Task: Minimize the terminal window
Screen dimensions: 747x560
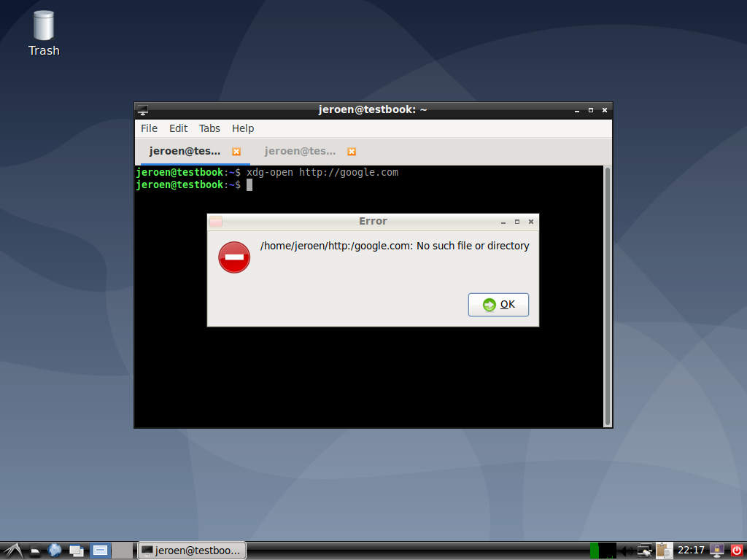Action: pyautogui.click(x=577, y=110)
